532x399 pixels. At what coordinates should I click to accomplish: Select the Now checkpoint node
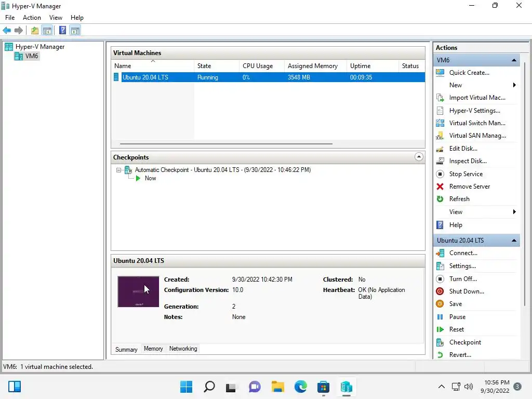pos(150,178)
